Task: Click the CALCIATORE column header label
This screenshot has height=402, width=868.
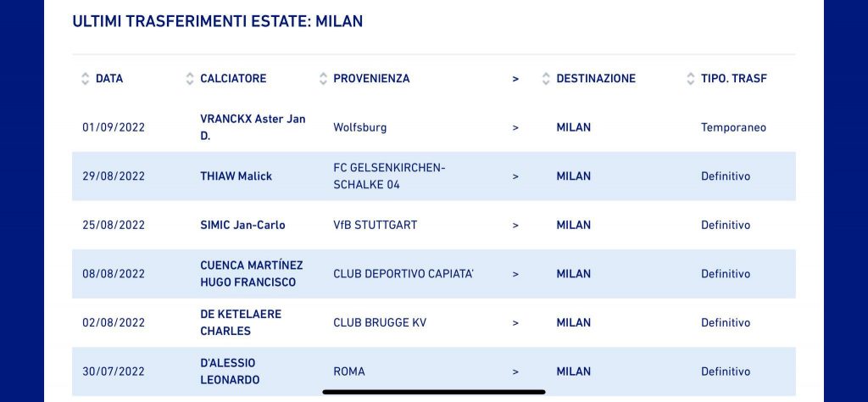Action: tap(233, 79)
